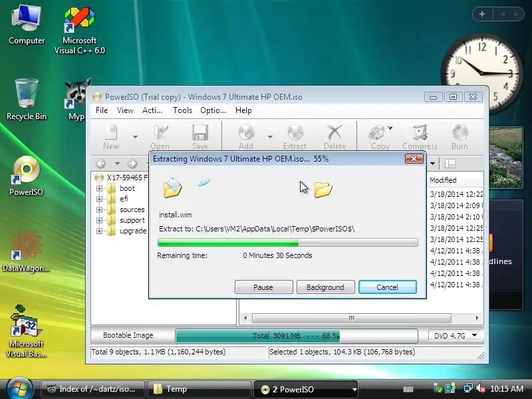The image size is (532, 399).
Task: Click the network tray icon
Action: coord(469,388)
